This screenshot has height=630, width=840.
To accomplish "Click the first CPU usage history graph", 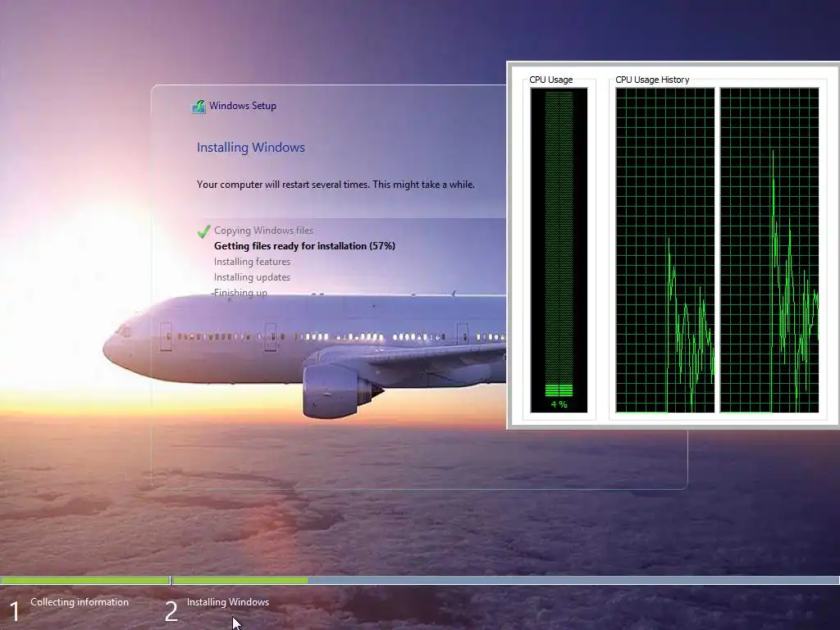I will [x=664, y=250].
